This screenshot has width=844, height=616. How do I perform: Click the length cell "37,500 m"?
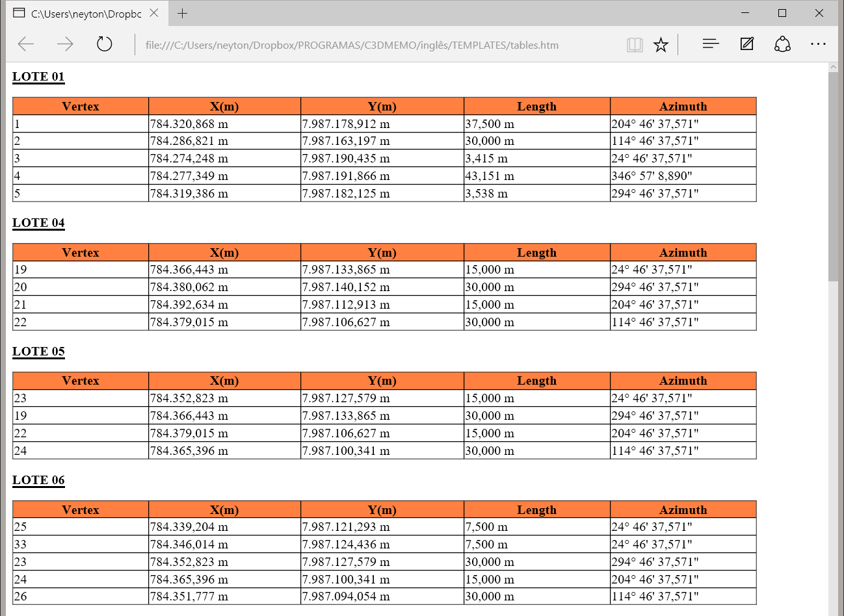click(x=537, y=123)
